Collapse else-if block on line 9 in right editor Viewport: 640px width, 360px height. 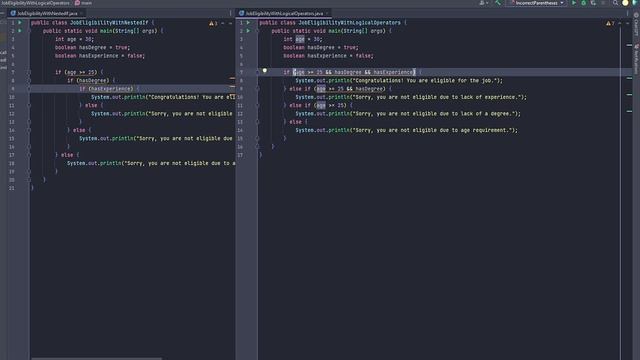click(x=257, y=89)
